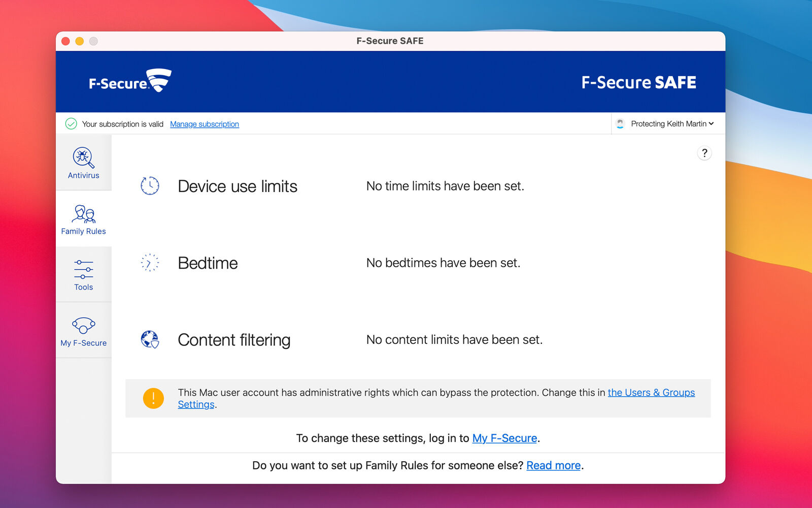Select the Content filtering heading
This screenshot has height=508, width=812.
234,340
